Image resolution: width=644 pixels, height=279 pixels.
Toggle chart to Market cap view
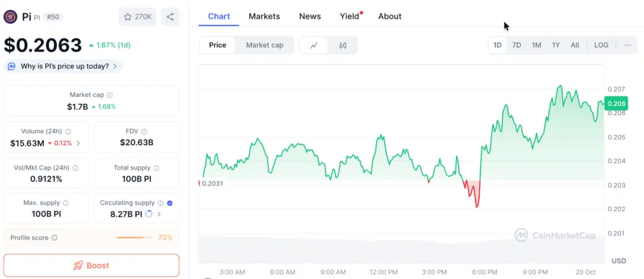click(x=264, y=45)
